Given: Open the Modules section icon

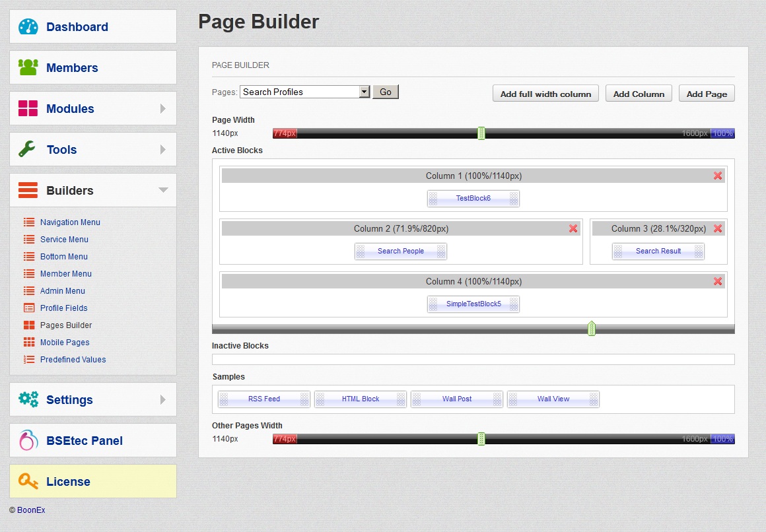Looking at the screenshot, I should [x=27, y=108].
